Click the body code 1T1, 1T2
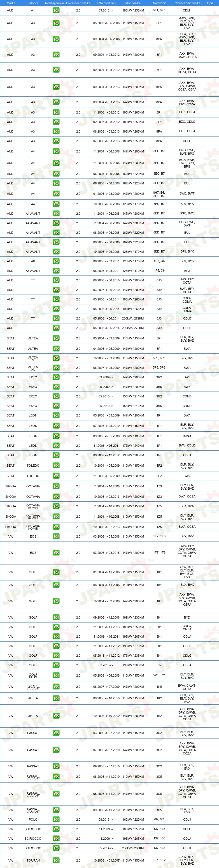Image resolution: width=219 pixels, height=868 pixels. tap(159, 860)
